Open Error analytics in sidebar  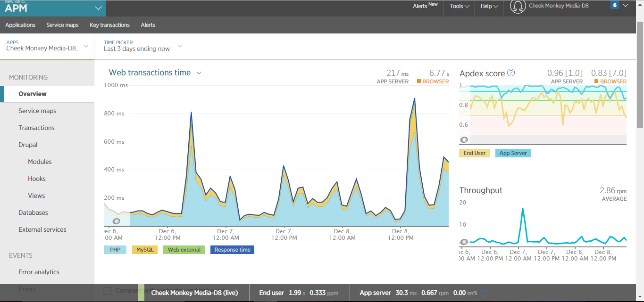[x=39, y=272]
